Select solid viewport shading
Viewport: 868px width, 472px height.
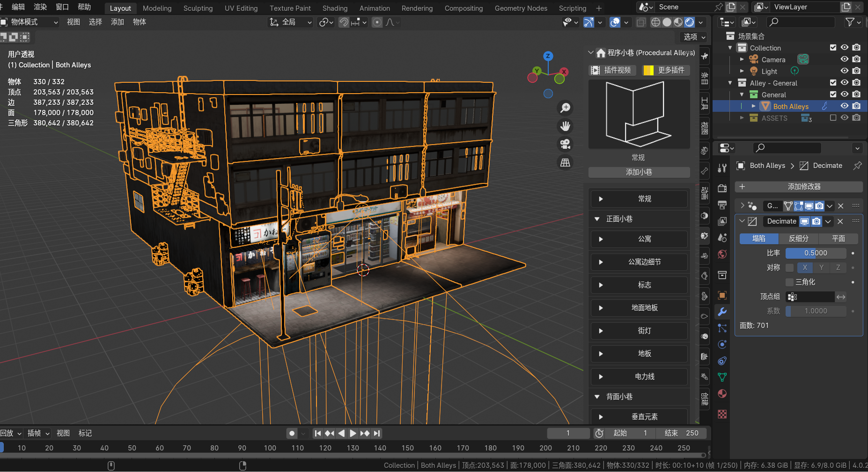[x=667, y=22]
